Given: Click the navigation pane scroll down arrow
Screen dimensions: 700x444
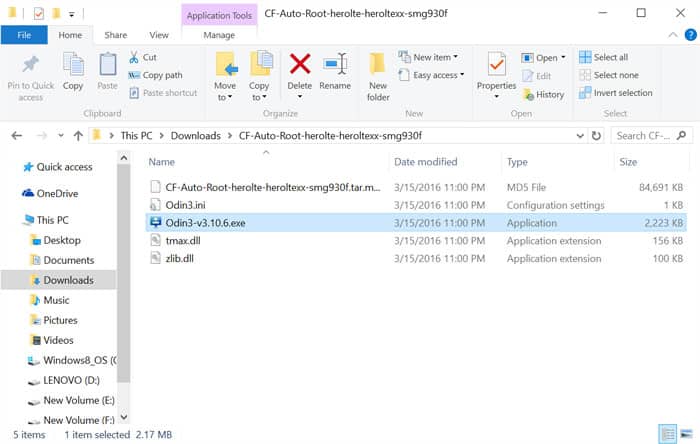Looking at the screenshot, I should [124, 417].
